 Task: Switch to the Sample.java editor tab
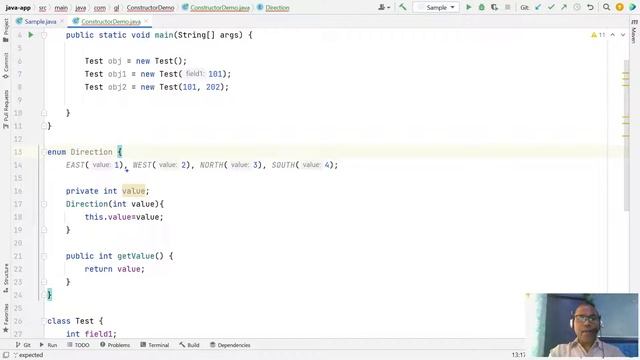pos(40,21)
